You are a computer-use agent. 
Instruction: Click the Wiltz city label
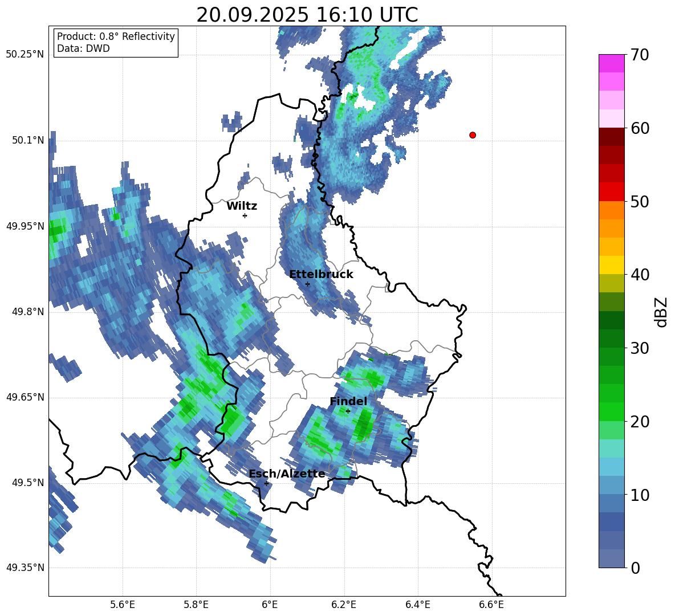(242, 206)
